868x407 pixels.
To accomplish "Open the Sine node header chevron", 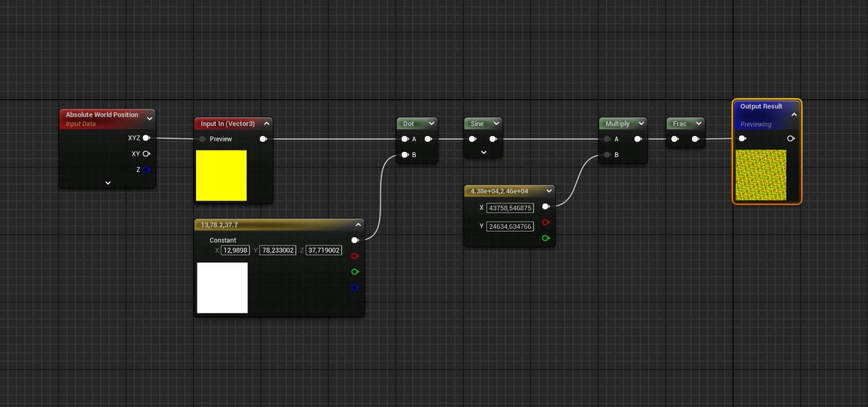I will click(496, 124).
